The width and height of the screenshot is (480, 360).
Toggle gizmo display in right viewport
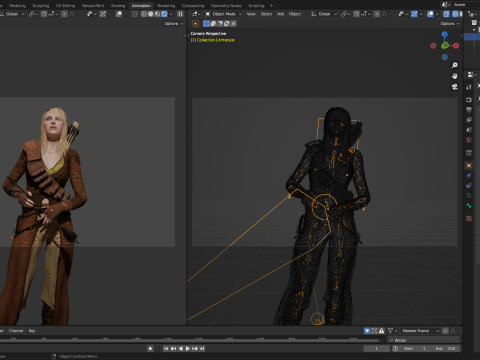click(414, 14)
